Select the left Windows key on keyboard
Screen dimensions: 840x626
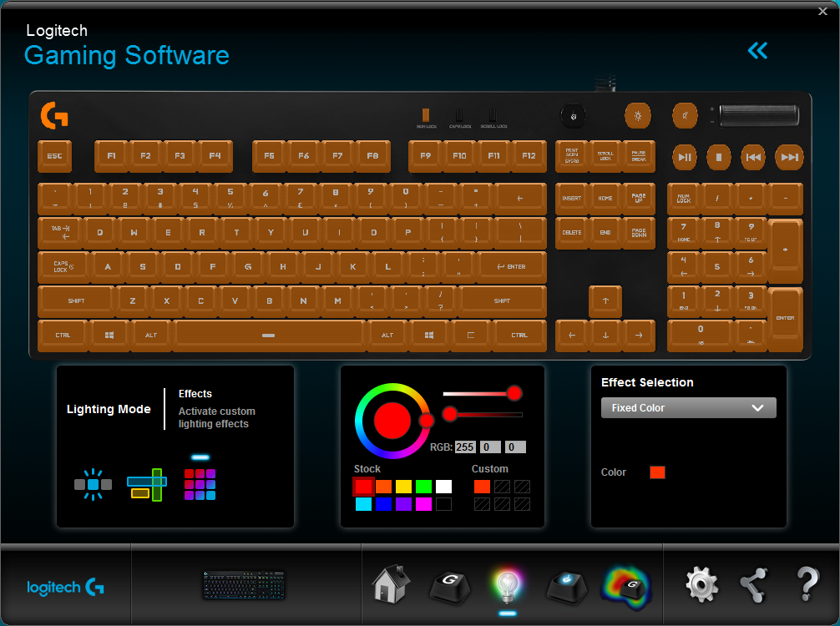point(109,336)
